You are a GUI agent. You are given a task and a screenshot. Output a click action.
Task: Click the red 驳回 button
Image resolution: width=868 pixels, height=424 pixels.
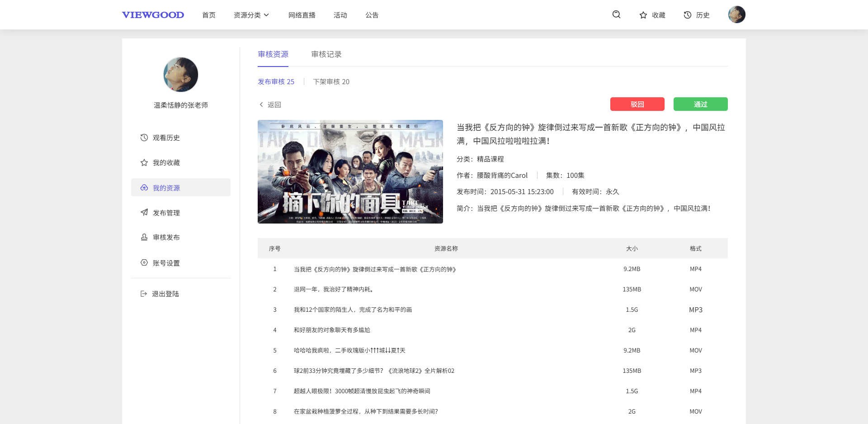click(637, 104)
